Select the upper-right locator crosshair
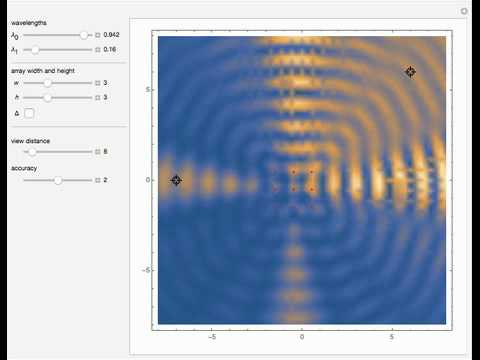This screenshot has width=480, height=360. click(x=410, y=72)
